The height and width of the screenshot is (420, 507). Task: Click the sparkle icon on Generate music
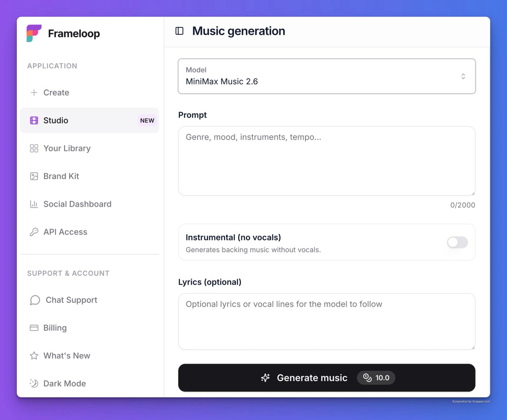pos(265,378)
